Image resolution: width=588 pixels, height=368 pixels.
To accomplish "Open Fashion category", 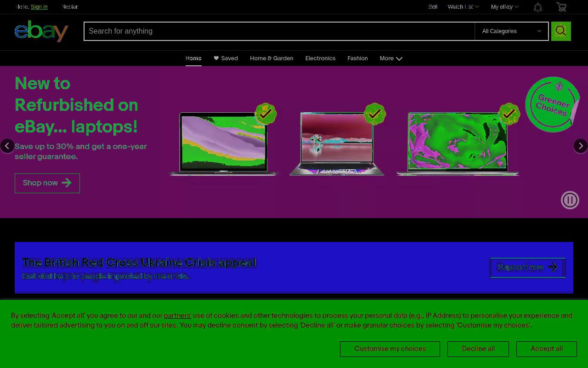I will 357,58.
